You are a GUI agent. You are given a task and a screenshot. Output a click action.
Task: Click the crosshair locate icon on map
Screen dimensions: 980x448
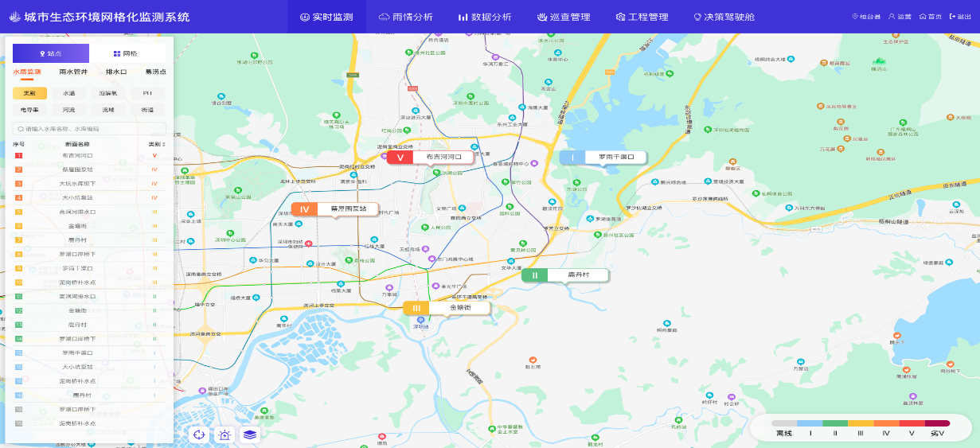click(x=199, y=434)
